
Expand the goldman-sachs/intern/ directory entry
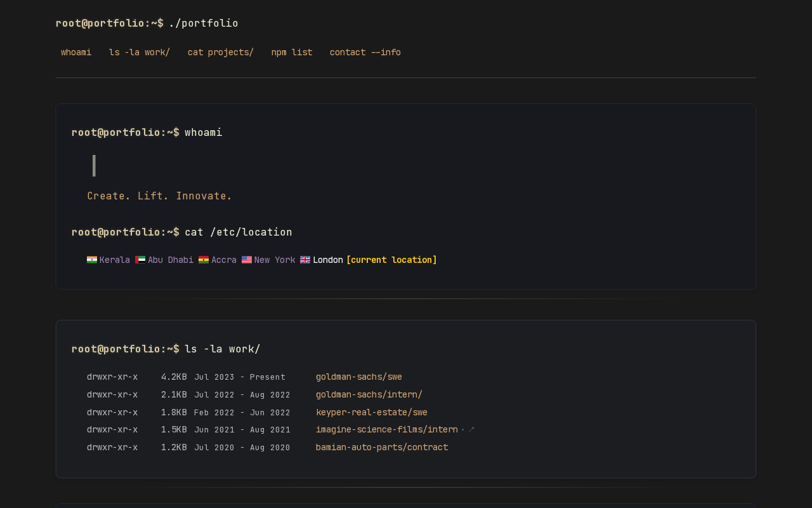pos(369,394)
